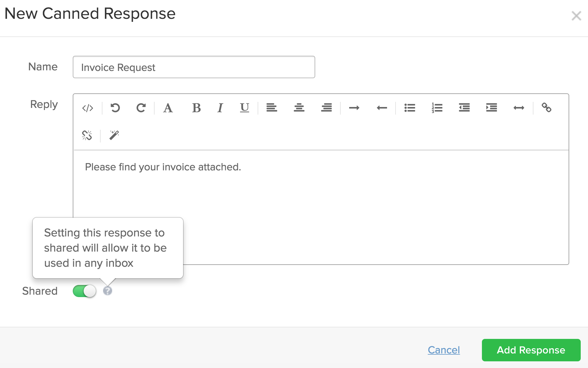The height and width of the screenshot is (368, 588).
Task: Click the Name field containing Invoice Request
Action: coord(194,67)
